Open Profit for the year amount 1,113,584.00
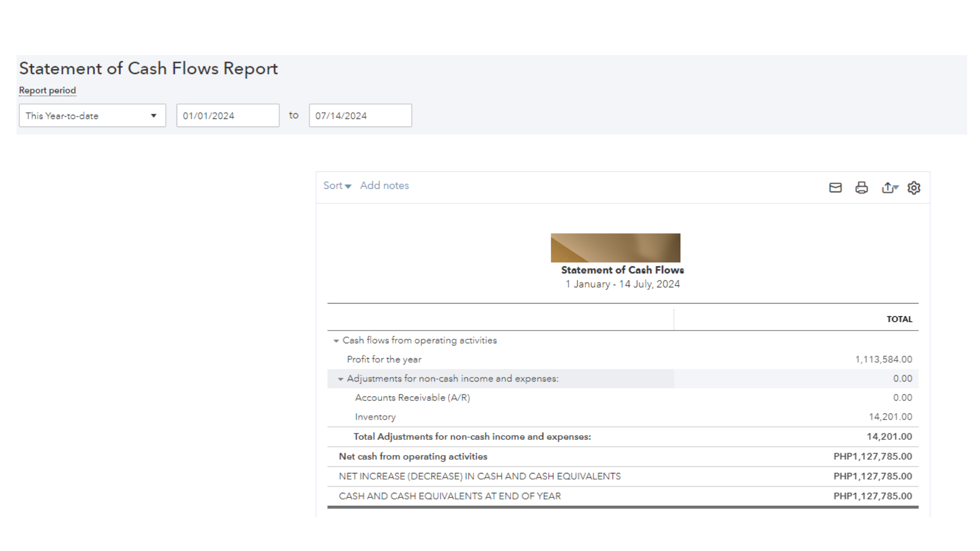The image size is (980, 551). pos(884,360)
